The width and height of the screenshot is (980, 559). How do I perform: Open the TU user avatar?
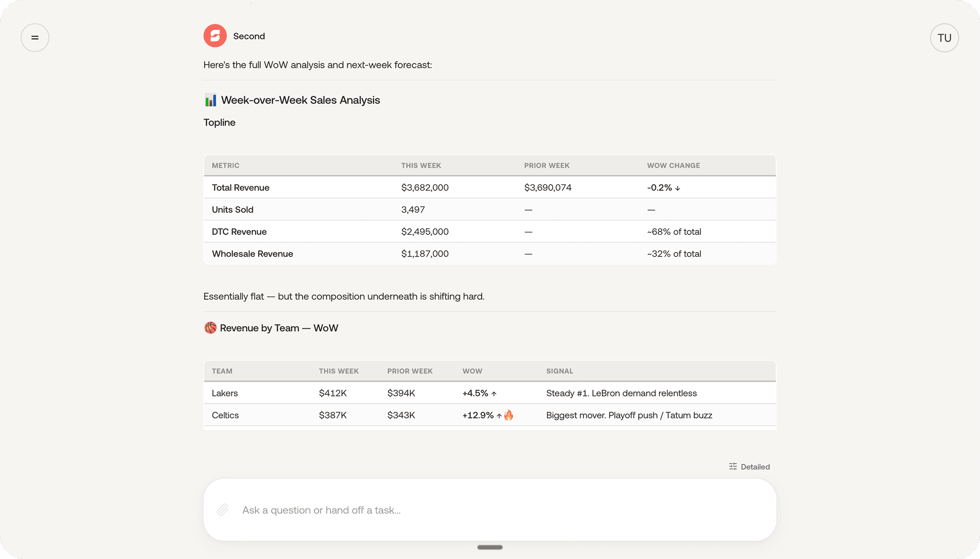(x=944, y=38)
